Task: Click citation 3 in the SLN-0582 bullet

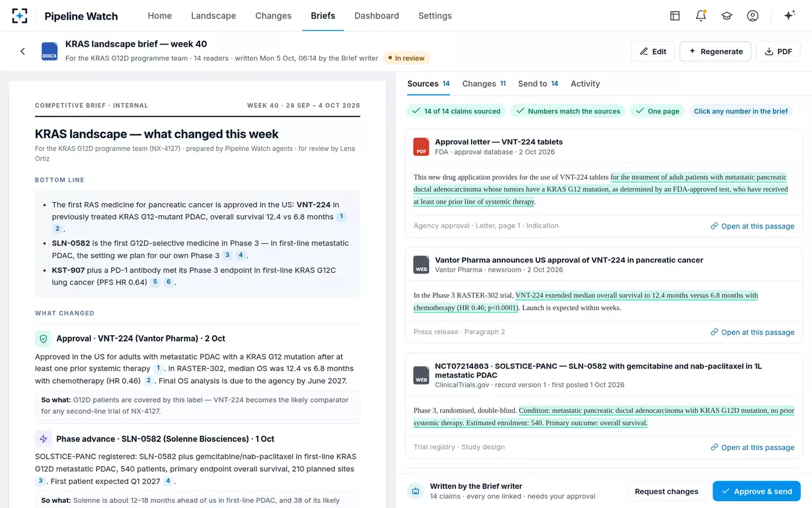Action: click(x=227, y=255)
